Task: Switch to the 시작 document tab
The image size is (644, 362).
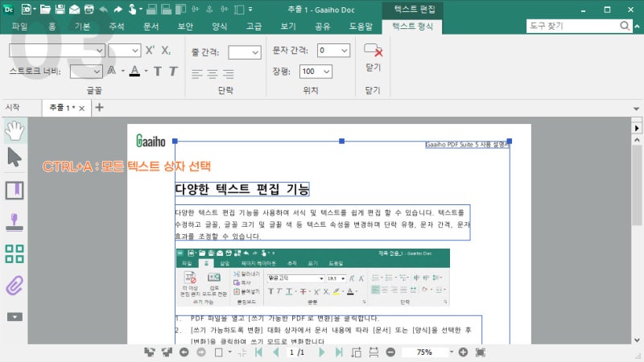Action: click(x=12, y=107)
